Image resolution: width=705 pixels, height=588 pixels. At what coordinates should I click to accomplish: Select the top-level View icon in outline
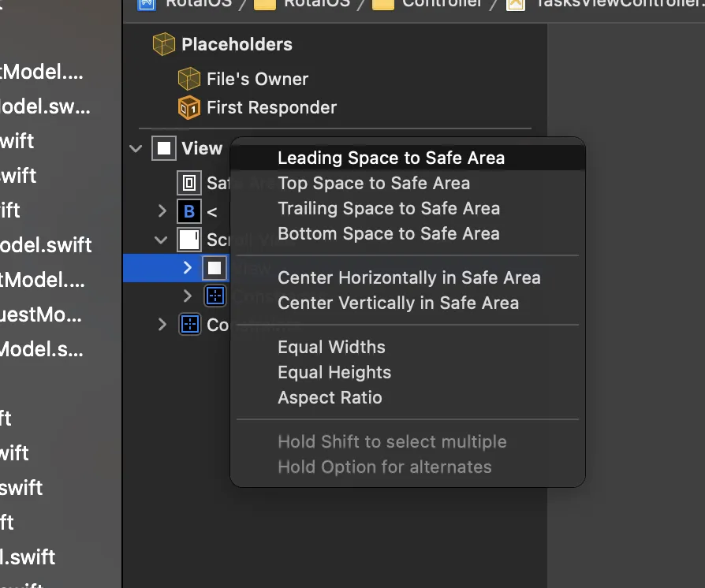click(x=164, y=148)
